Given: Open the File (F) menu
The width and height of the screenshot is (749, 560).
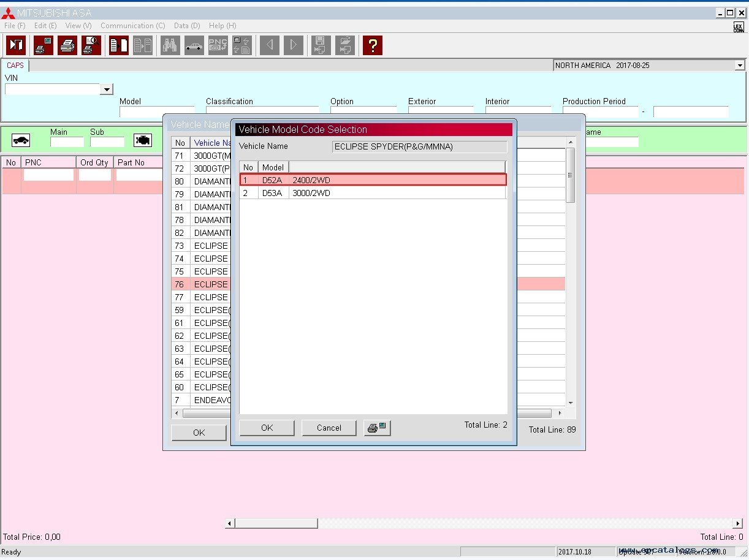Looking at the screenshot, I should 15,26.
